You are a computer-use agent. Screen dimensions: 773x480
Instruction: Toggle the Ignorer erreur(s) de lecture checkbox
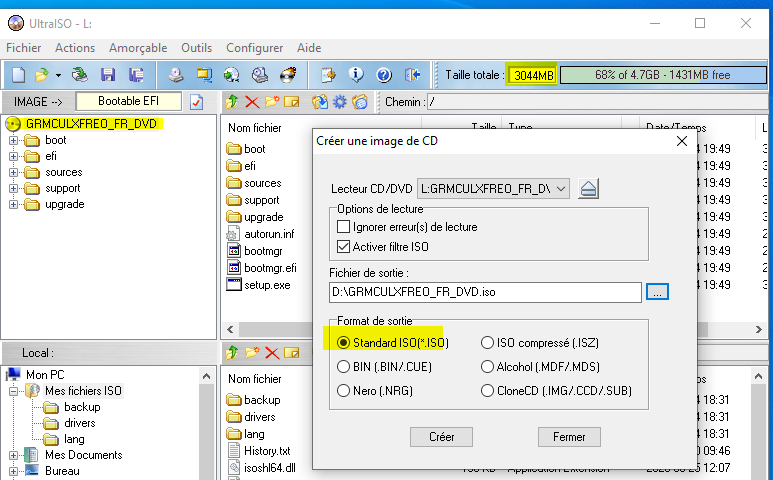click(343, 227)
